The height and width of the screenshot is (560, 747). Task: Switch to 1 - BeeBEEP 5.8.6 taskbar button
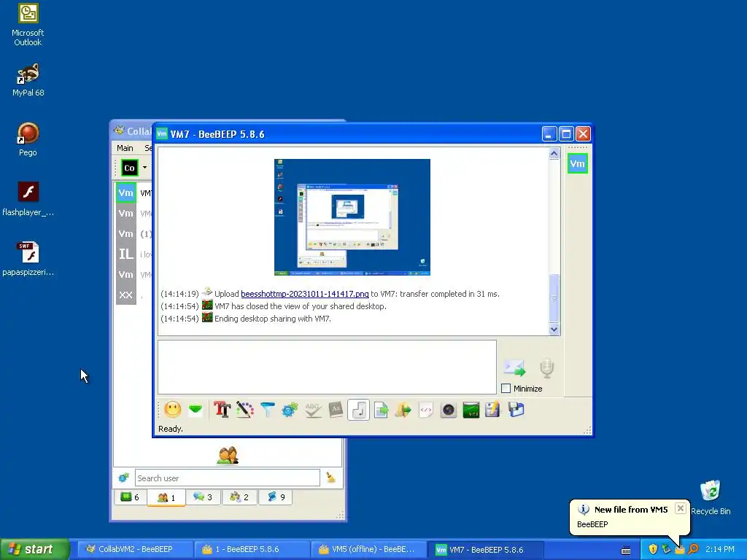251,549
